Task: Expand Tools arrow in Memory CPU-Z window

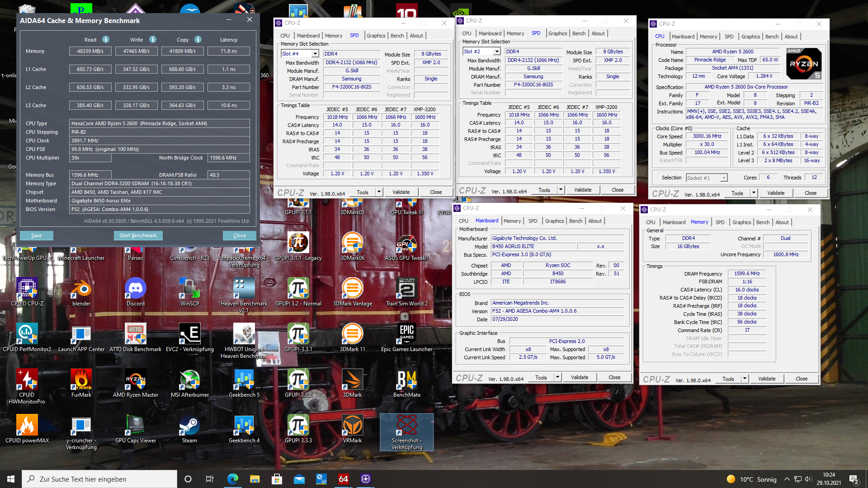Action: (745, 379)
